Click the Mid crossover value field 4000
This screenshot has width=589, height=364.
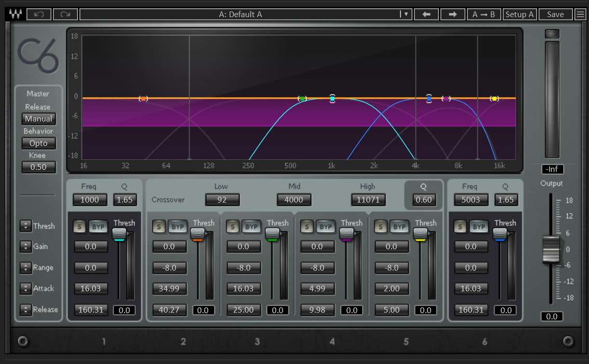click(x=293, y=200)
